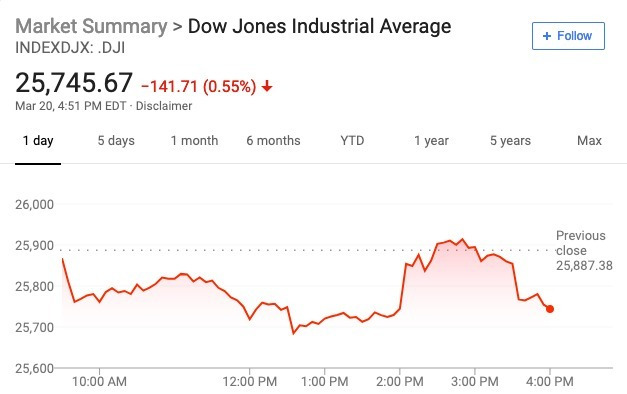Screen dimensions: 627x394
Task: Click the red endpoint dot on chart
Action: [550, 309]
